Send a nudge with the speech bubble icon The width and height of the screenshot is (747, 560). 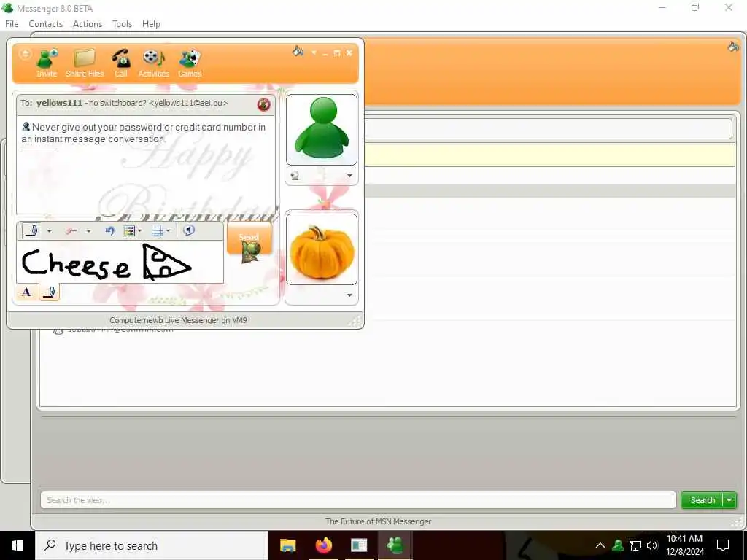coord(189,230)
